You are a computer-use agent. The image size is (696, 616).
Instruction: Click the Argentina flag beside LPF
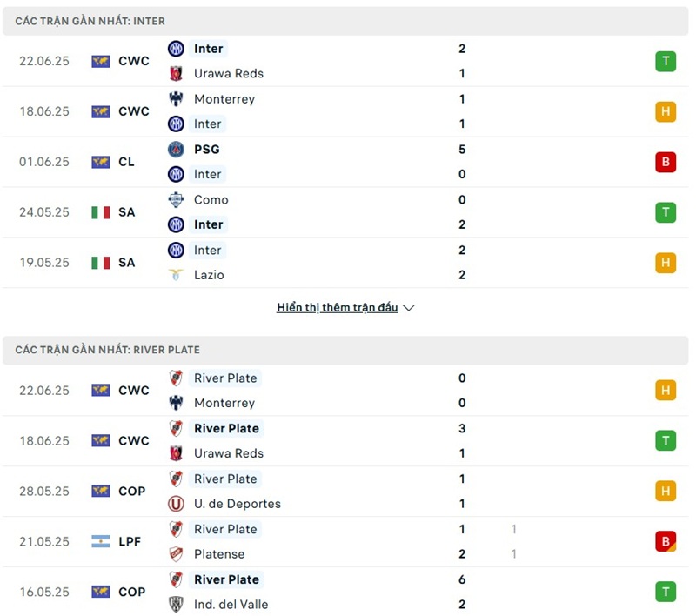point(101,541)
